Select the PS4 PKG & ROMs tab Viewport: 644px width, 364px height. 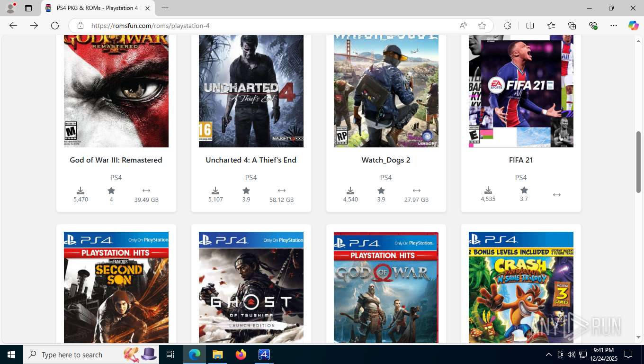98,8
